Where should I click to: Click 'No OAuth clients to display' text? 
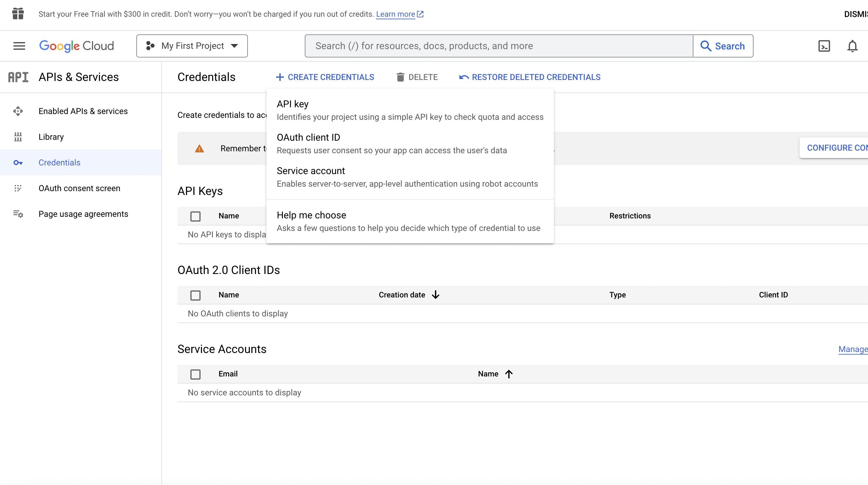click(238, 313)
